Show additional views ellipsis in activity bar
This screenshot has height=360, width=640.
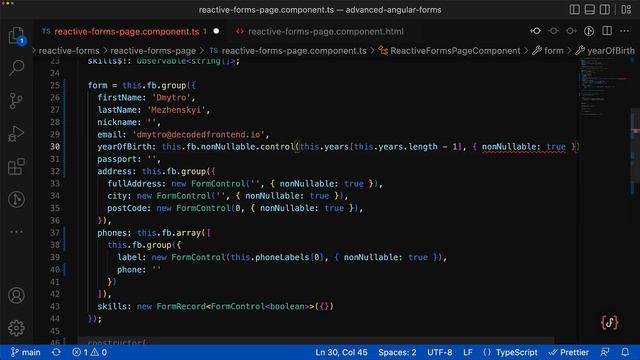point(16,232)
